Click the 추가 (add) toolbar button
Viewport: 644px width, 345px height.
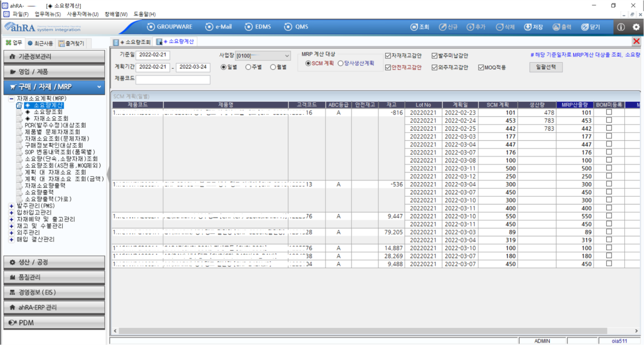pos(476,27)
